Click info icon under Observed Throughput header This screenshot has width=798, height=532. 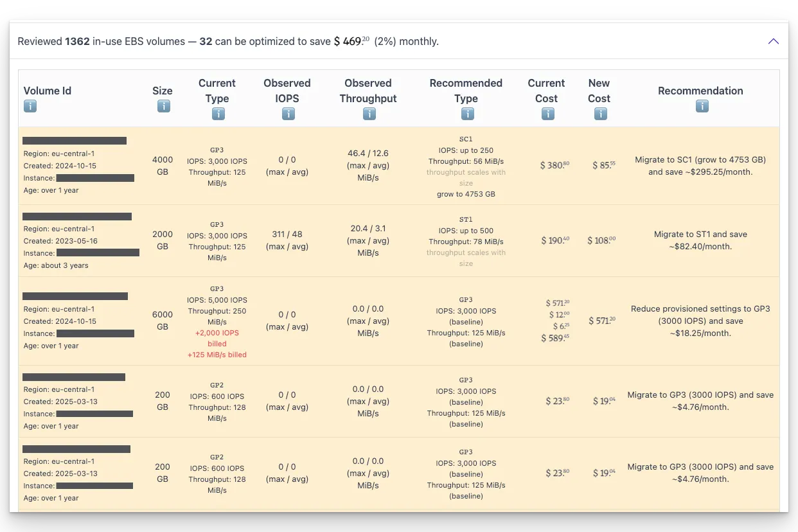coord(369,114)
